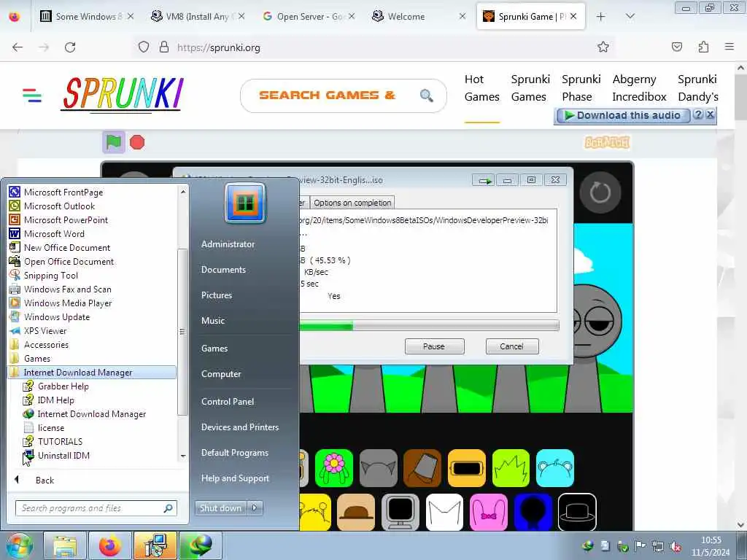
Task: Open Shut down options arrow
Action: pyautogui.click(x=255, y=507)
